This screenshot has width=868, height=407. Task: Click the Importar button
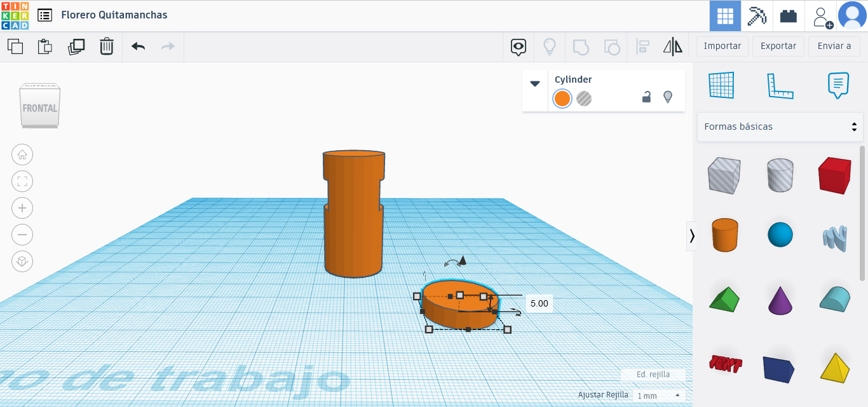722,46
